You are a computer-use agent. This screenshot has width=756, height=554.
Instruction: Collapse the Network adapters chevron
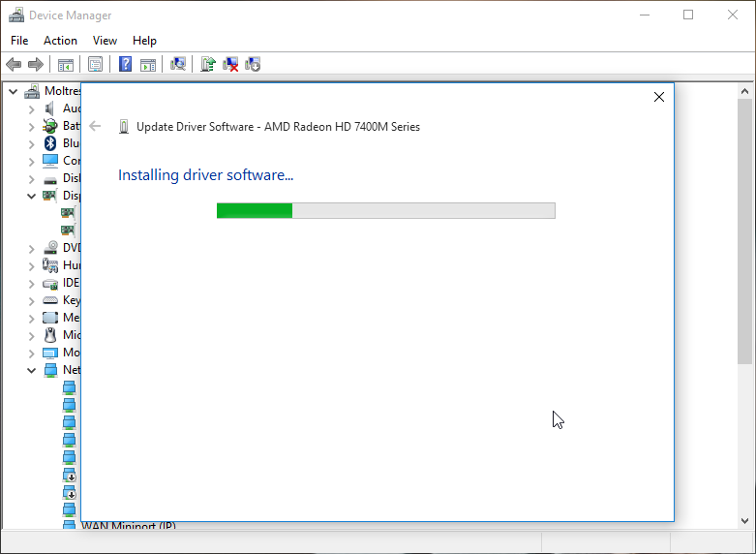tap(31, 371)
